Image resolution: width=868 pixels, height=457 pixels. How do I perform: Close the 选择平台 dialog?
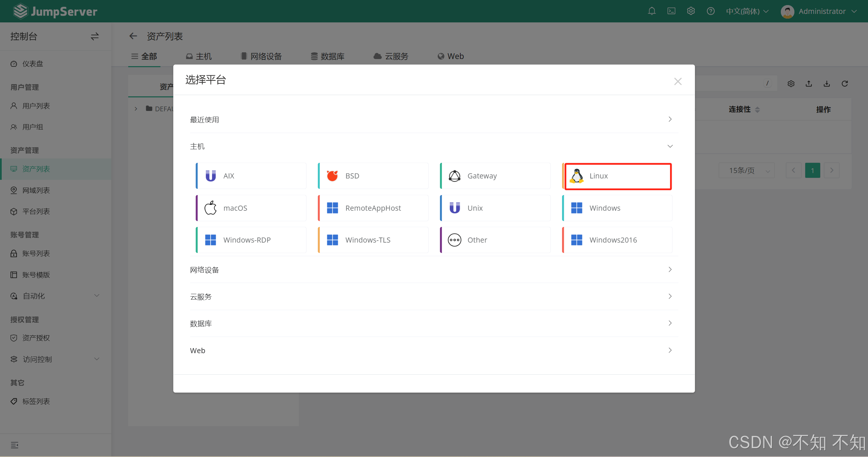tap(678, 81)
